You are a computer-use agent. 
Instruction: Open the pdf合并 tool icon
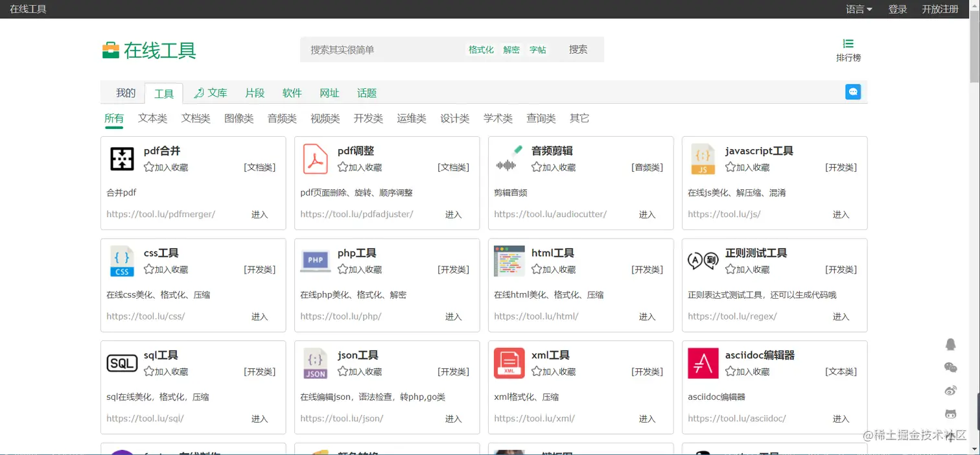click(x=122, y=159)
